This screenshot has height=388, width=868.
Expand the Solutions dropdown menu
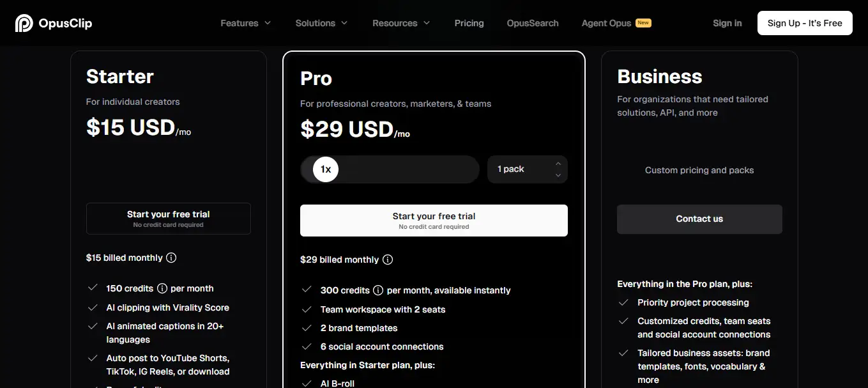[x=321, y=23]
